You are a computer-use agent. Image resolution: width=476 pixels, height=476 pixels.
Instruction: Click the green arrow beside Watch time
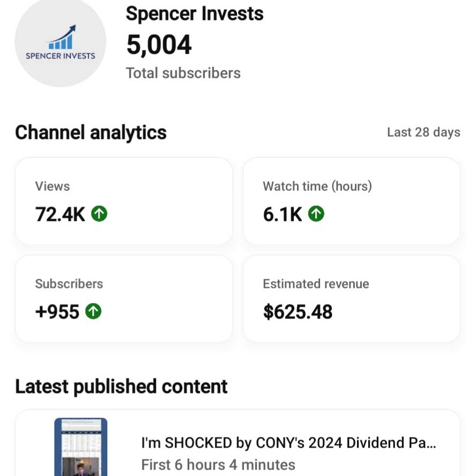coord(316,214)
